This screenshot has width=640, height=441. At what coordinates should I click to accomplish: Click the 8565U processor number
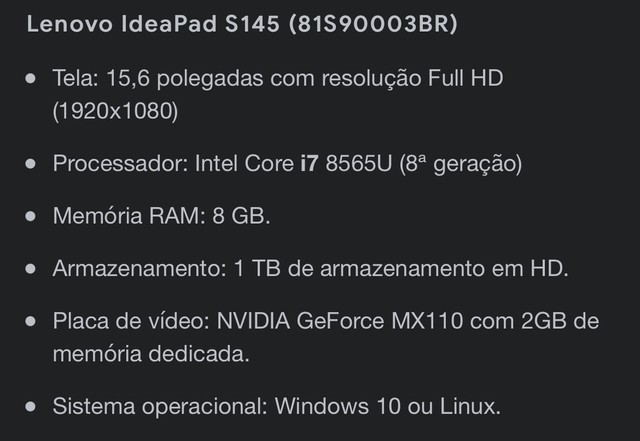coord(359,163)
